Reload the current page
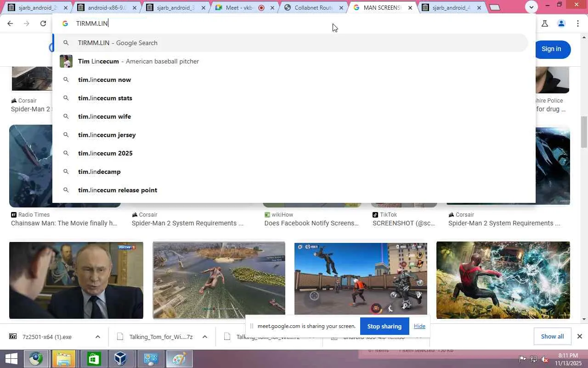The height and width of the screenshot is (368, 588). click(x=43, y=23)
